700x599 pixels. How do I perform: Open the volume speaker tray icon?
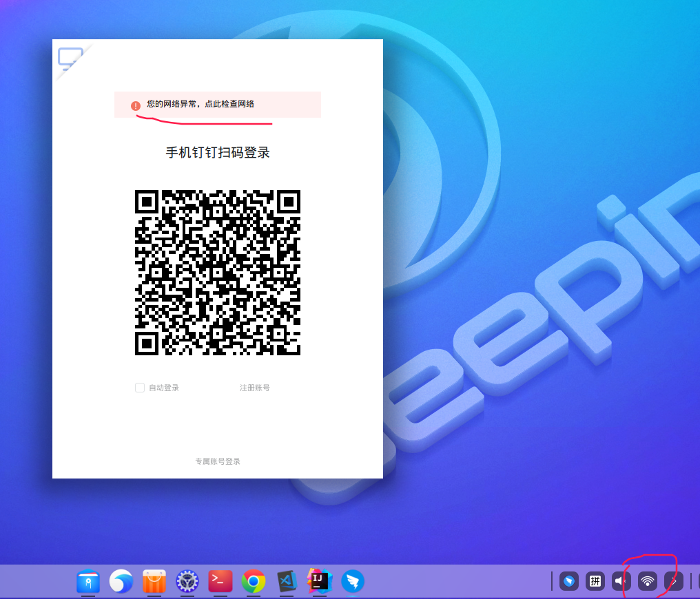point(621,581)
